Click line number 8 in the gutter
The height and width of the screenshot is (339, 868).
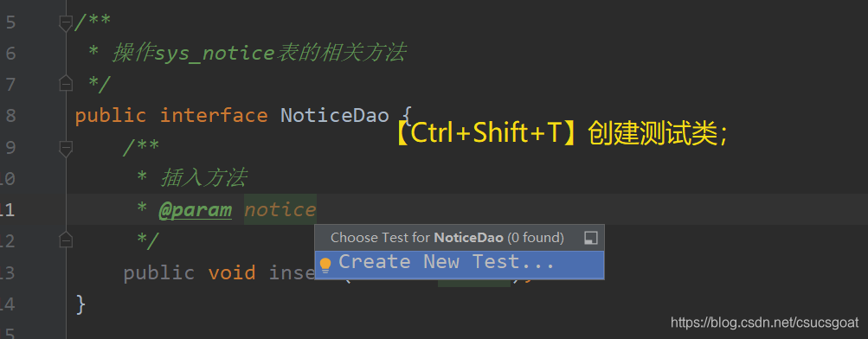10,116
